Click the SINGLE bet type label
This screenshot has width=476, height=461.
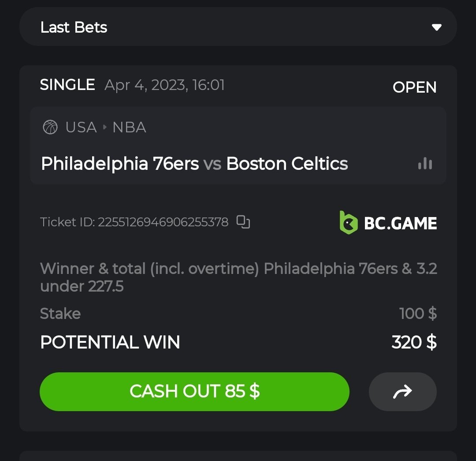[x=67, y=85]
